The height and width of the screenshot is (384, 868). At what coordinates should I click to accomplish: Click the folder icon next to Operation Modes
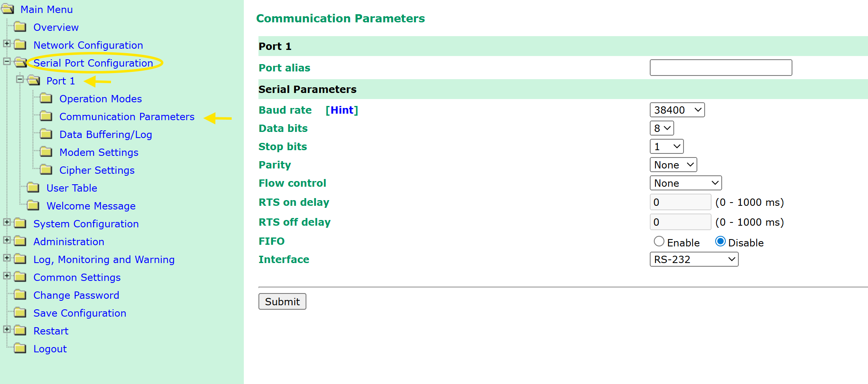[x=46, y=99]
